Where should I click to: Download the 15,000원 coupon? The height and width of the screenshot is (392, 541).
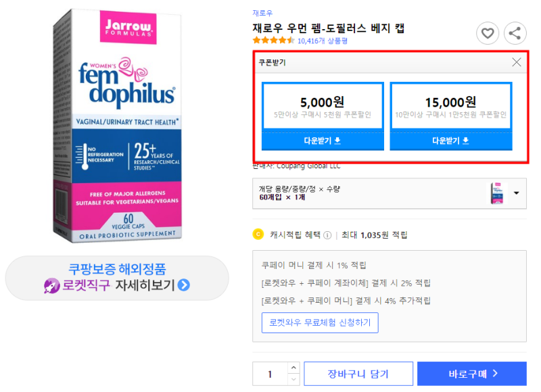pyautogui.click(x=450, y=141)
